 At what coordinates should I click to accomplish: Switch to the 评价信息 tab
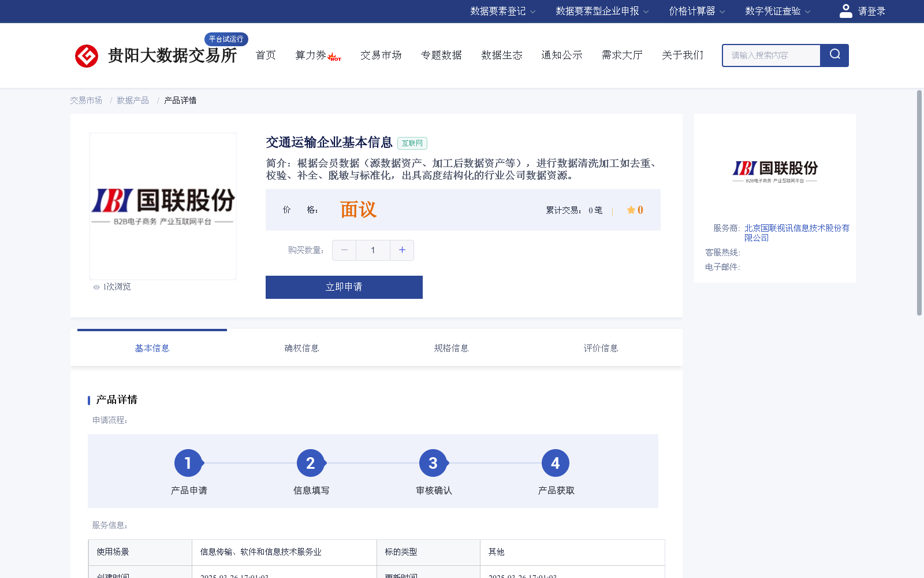click(x=601, y=348)
